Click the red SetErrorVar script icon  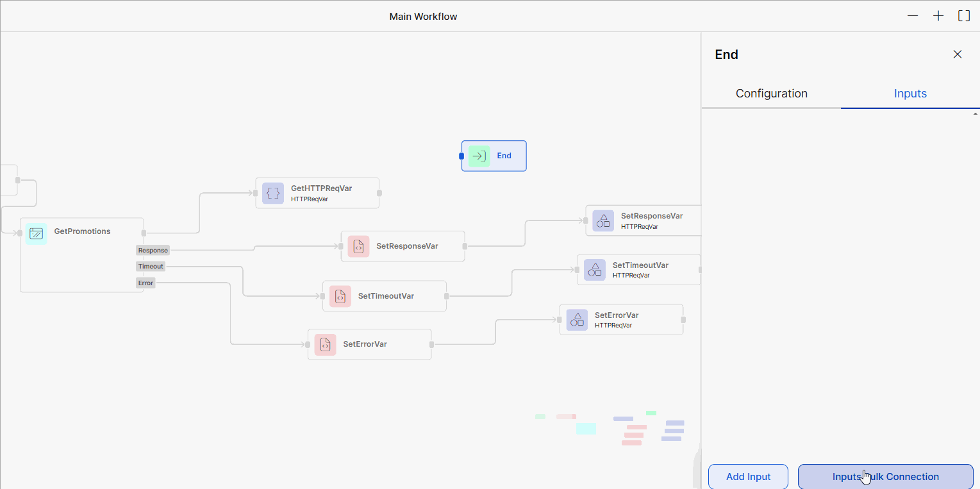(x=325, y=345)
